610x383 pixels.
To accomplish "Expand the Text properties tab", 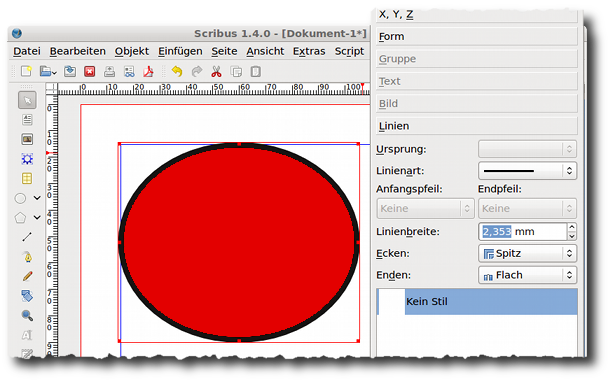I will [477, 81].
